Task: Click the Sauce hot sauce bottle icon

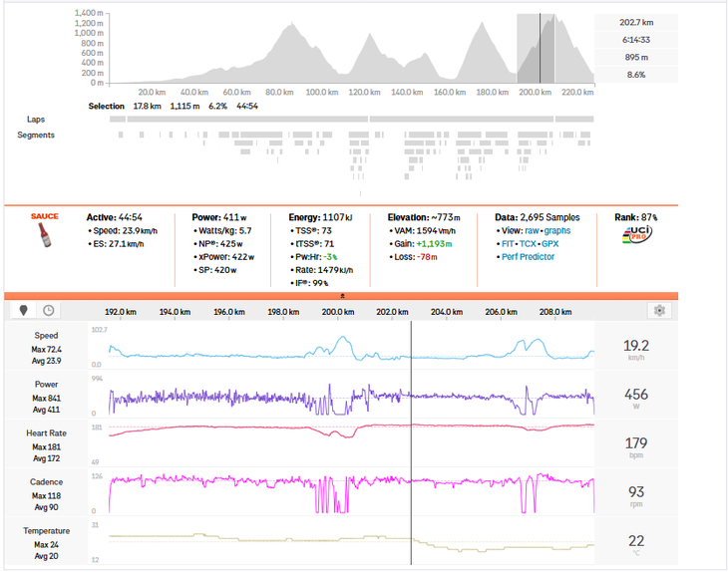Action: [x=45, y=234]
